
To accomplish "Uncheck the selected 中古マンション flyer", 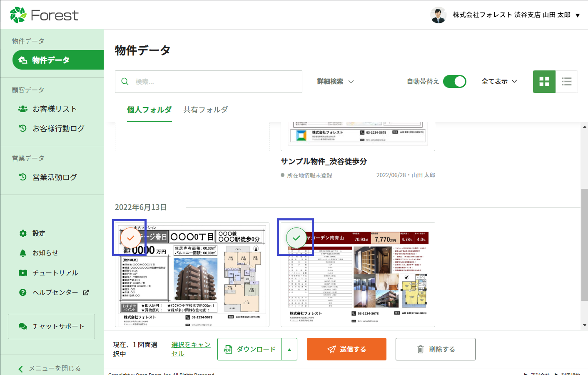I will pyautogui.click(x=130, y=238).
